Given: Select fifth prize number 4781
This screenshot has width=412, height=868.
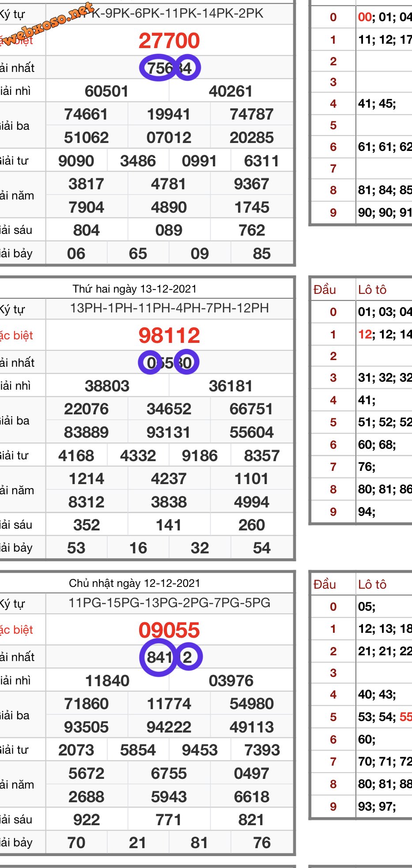Looking at the screenshot, I should [169, 184].
